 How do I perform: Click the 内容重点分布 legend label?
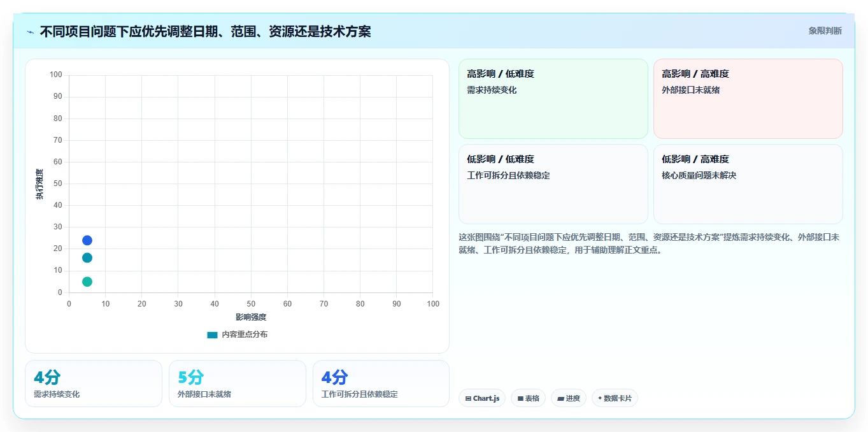pyautogui.click(x=245, y=335)
